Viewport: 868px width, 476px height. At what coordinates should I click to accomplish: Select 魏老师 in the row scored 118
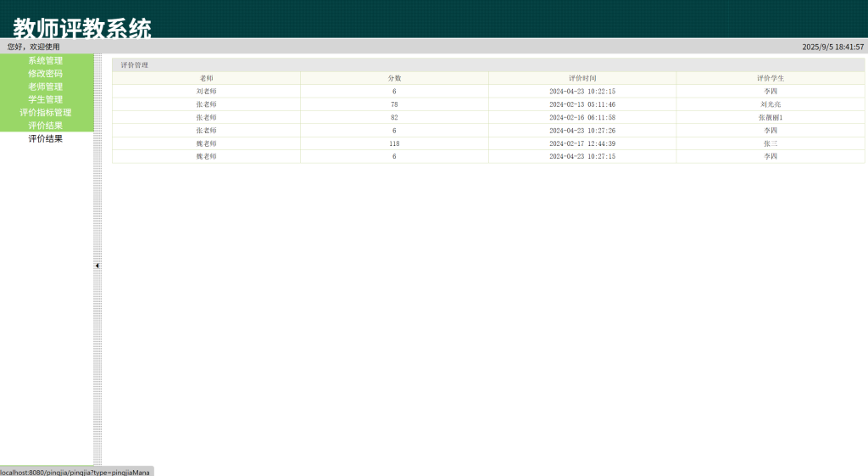[207, 143]
